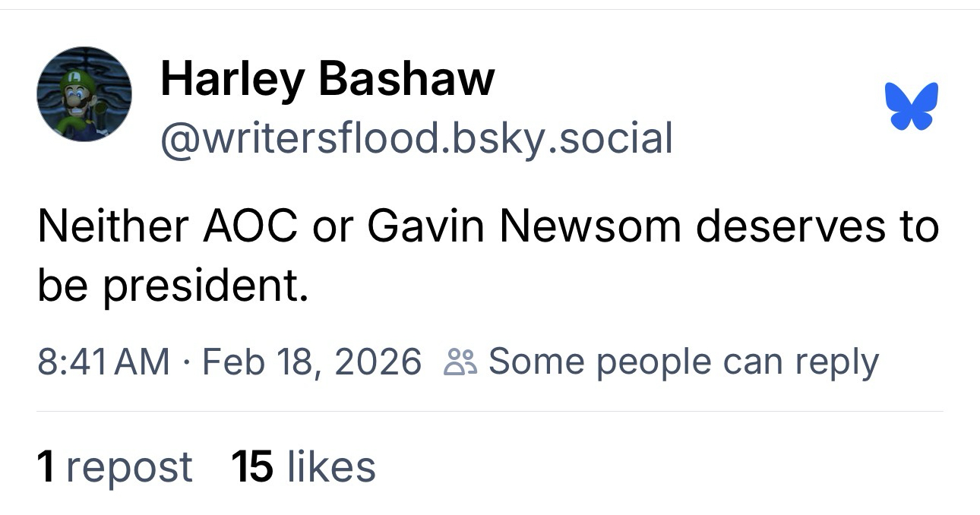Click Harley Bashaw's Luigi profile avatar
The height and width of the screenshot is (515, 980).
(84, 94)
